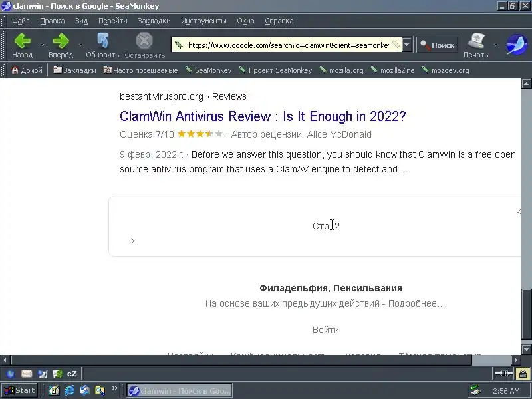Reload the page with Обновить
Image resolution: width=532 pixels, height=399 pixels.
pos(102,45)
